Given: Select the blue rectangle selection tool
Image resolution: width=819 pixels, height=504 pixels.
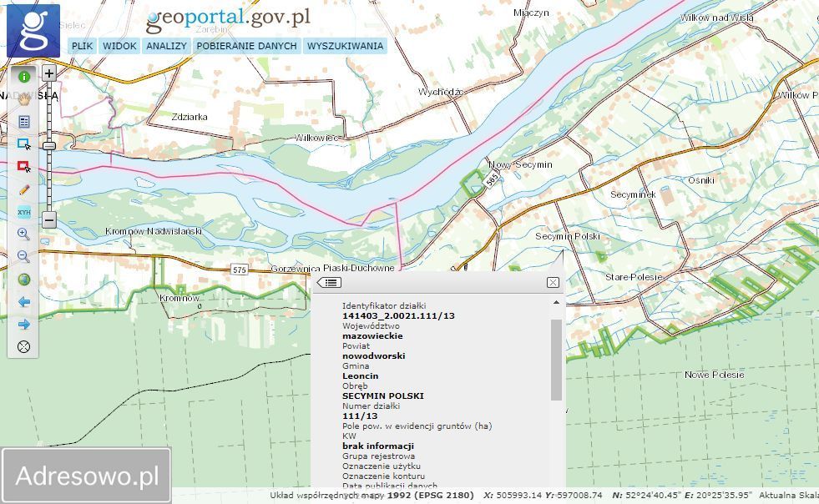Looking at the screenshot, I should 23,144.
